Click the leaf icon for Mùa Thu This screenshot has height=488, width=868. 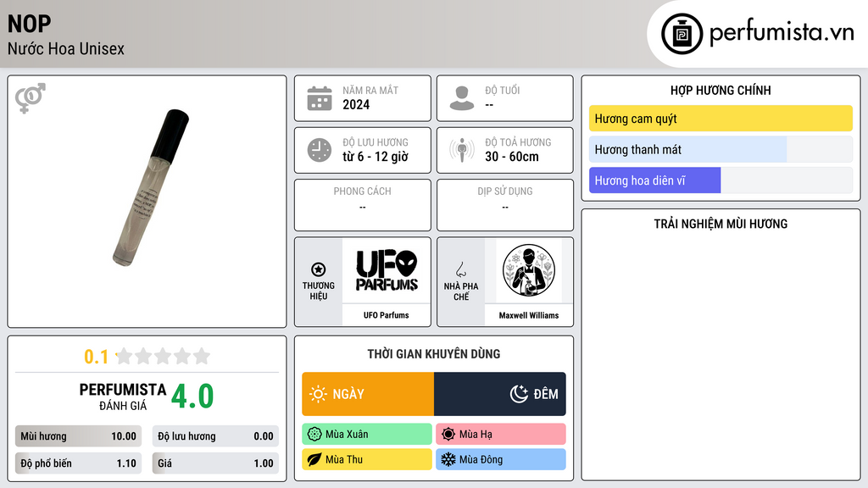314,459
